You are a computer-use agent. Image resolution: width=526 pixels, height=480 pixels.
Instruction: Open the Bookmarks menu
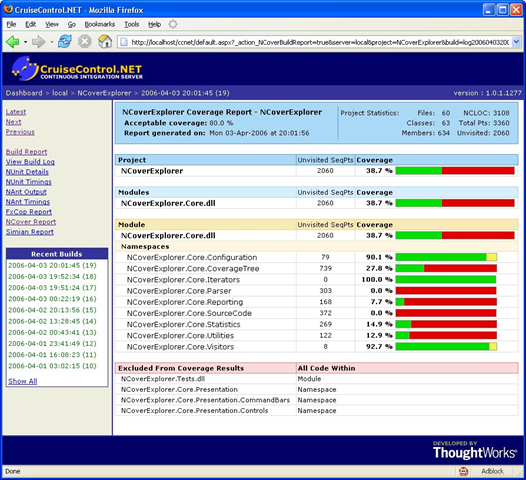coord(100,24)
